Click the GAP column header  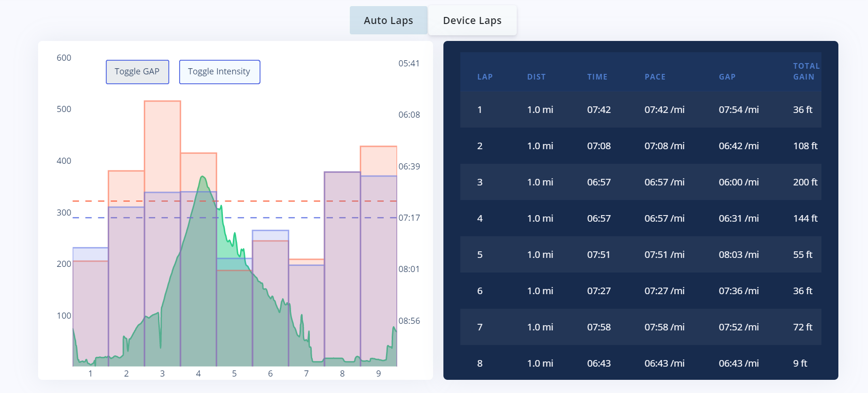727,77
